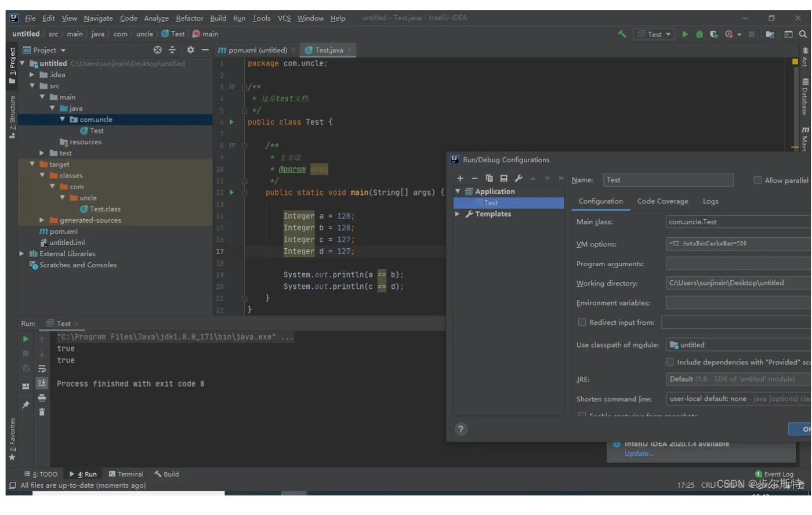The width and height of the screenshot is (812, 515).
Task: Click run gutter arrow beside class Test
Action: (x=231, y=122)
